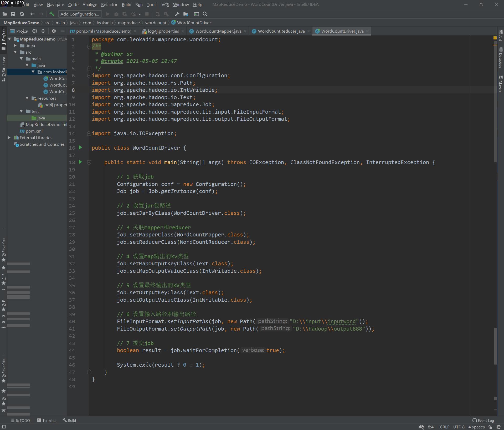The image size is (504, 430).
Task: Open the Maven tool window
Action: tap(501, 84)
